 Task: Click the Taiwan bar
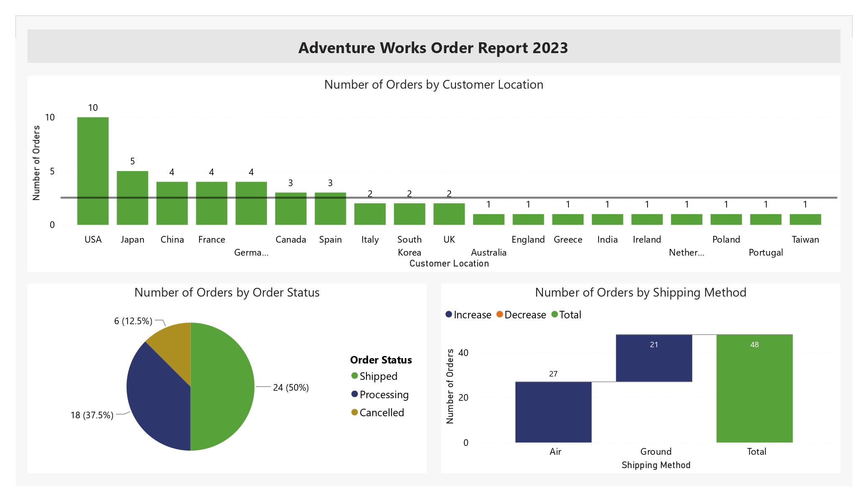(805, 219)
